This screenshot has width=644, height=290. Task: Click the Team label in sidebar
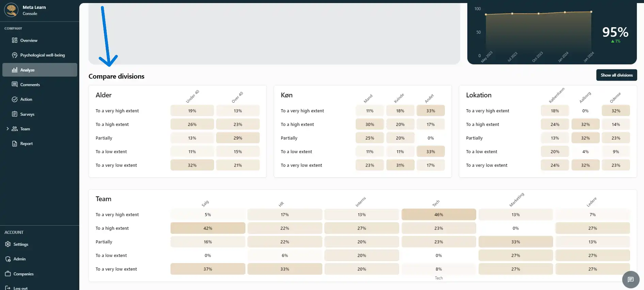(25, 129)
